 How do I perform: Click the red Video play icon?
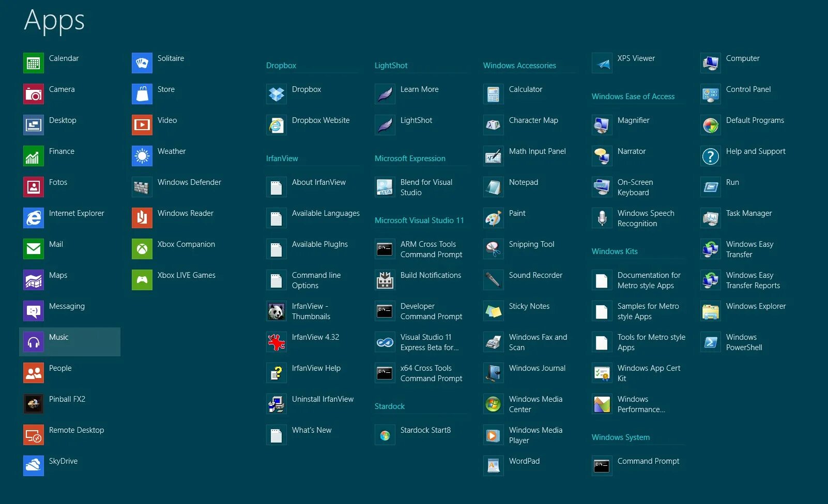pyautogui.click(x=142, y=125)
